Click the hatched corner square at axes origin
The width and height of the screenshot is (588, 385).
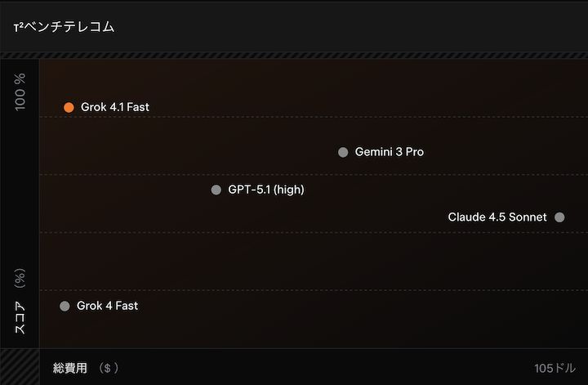[x=20, y=367]
